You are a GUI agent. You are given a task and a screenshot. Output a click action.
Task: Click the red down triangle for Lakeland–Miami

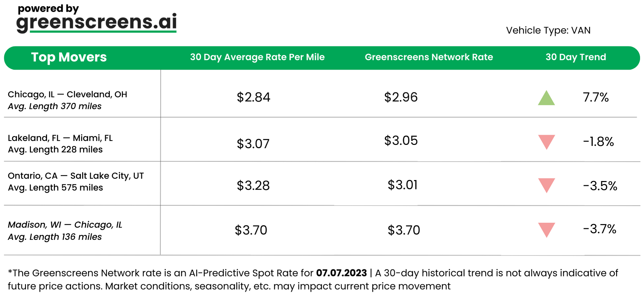546,141
